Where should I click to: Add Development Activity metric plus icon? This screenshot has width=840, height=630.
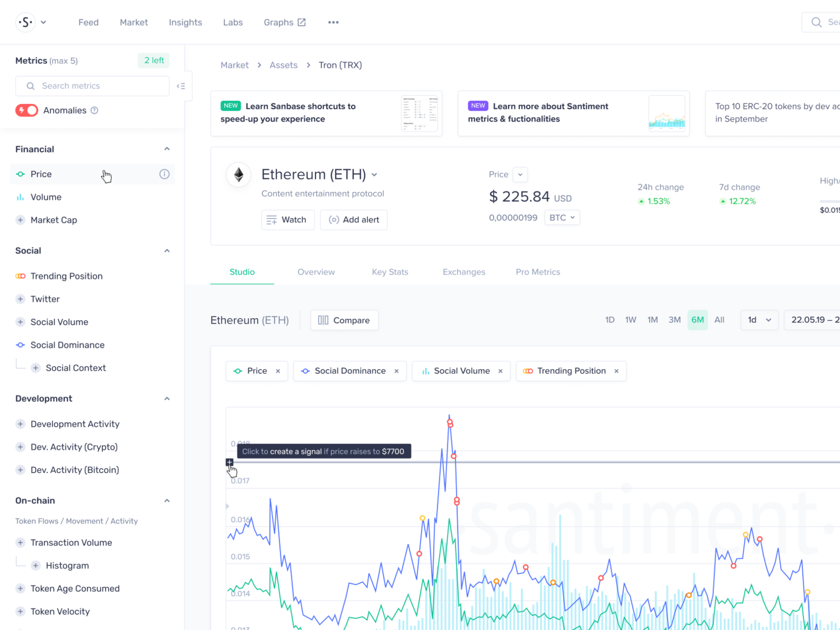(20, 424)
